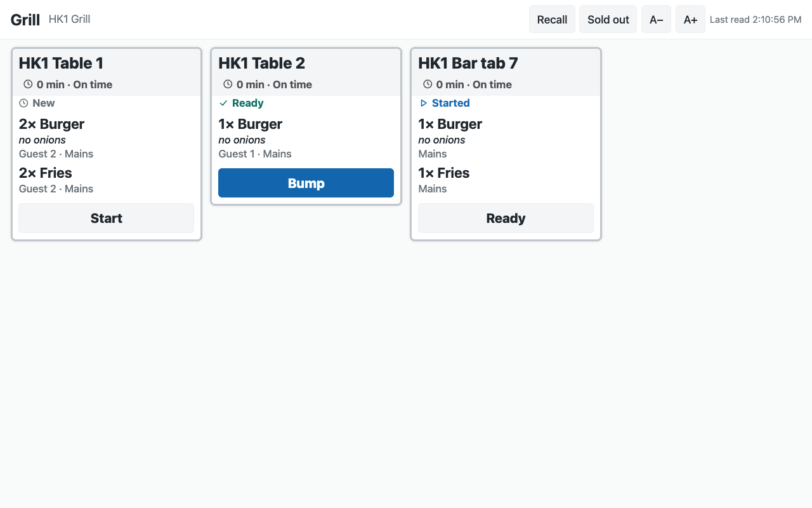
Task: Click the no onions note on Bar tab 7
Action: [x=442, y=140]
